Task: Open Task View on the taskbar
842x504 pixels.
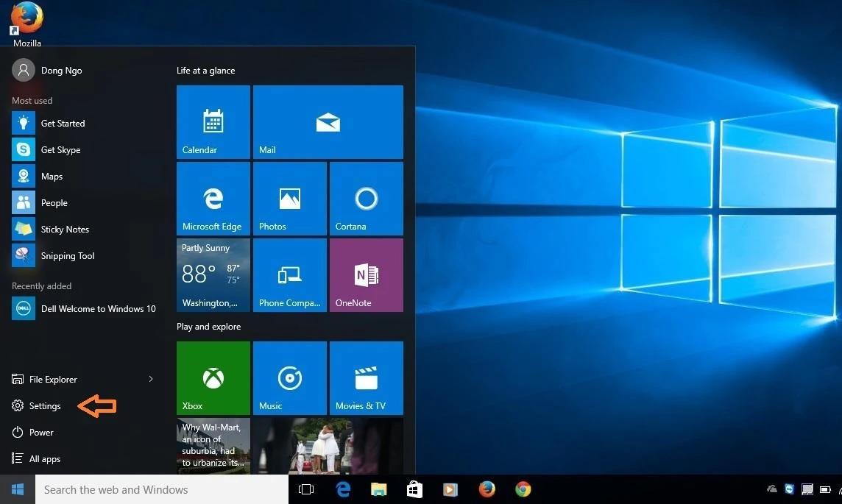Action: tap(306, 489)
